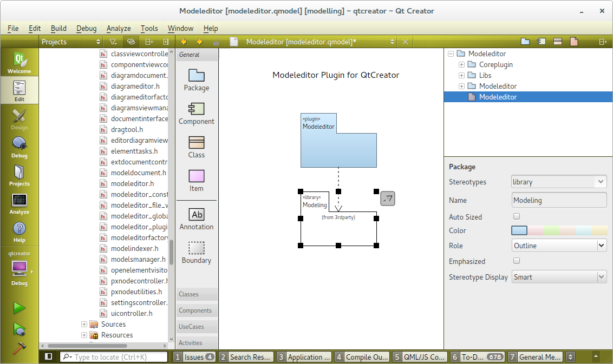Pick the Class element icon
Screen dimensions: 613x364
[196, 142]
